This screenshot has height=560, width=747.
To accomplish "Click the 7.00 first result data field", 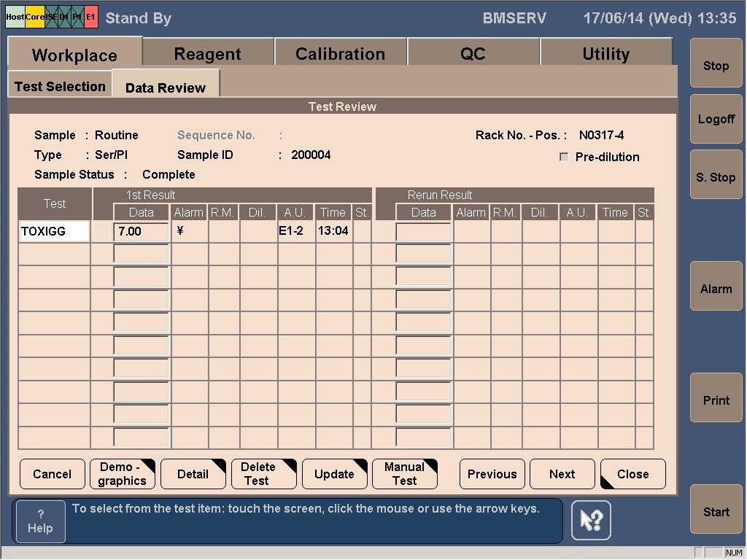I will pos(141,231).
